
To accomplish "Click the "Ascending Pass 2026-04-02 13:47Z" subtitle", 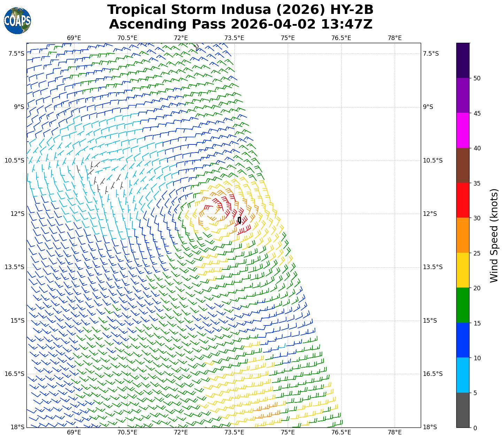I will (x=240, y=24).
